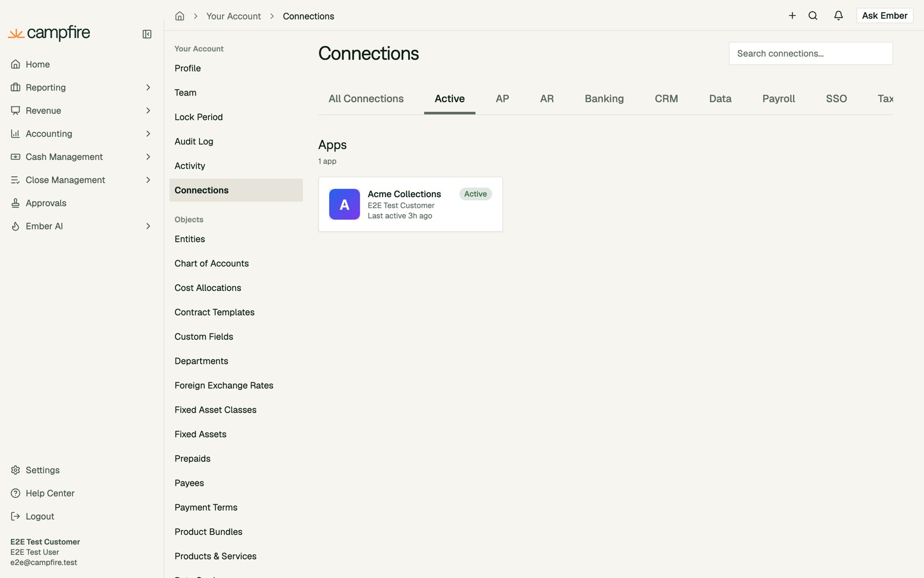Select the Active tab
This screenshot has height=578, width=924.
(450, 99)
